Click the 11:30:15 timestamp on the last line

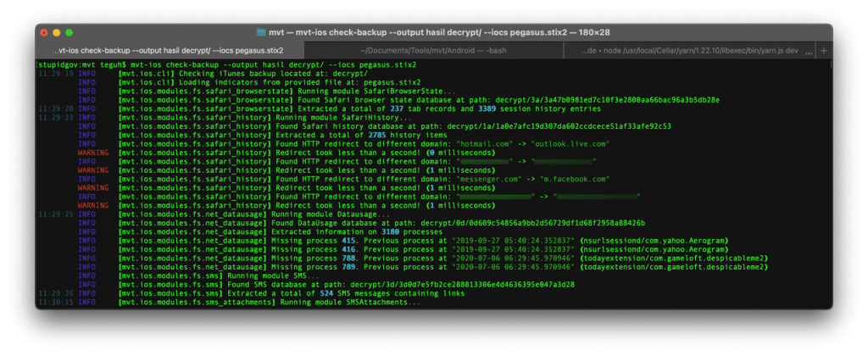point(56,301)
